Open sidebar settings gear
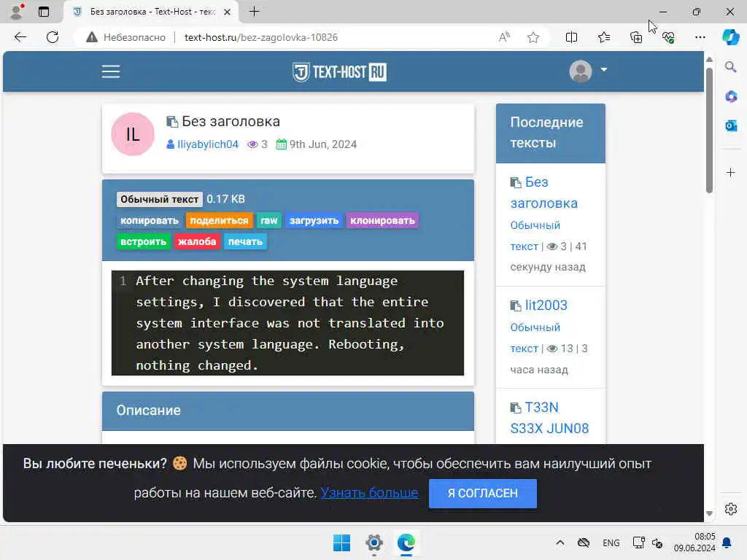 pos(731,509)
